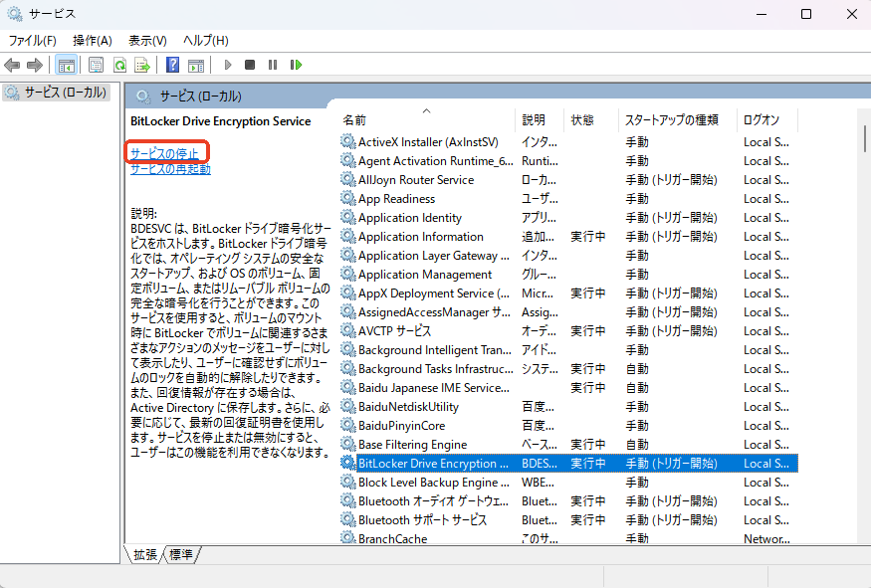This screenshot has width=871, height=588.
Task: Select サービス (ローカル) in the left tree
Action: tap(60, 93)
